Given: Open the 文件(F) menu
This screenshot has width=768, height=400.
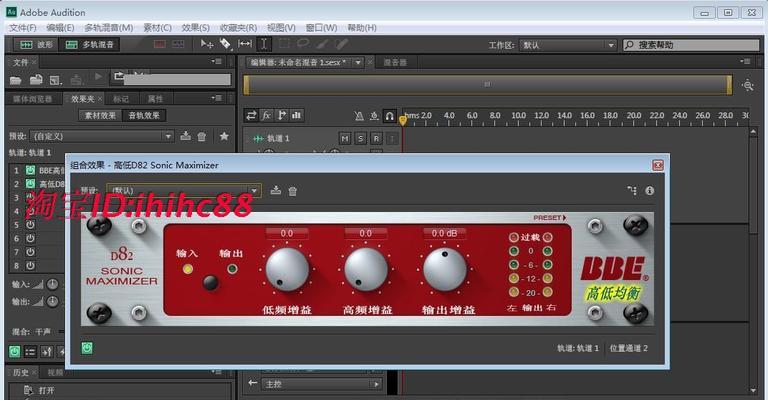Looking at the screenshot, I should tap(23, 27).
